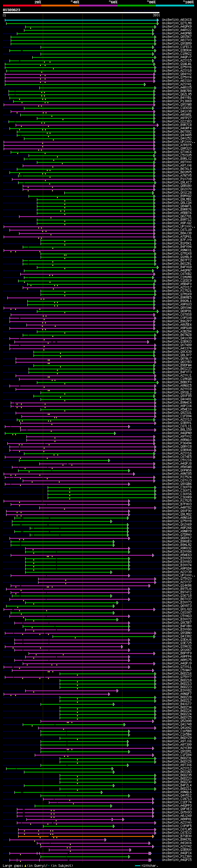The height and width of the screenshot is (868, 197).
Task: Select label UniRef100_Q1WLW1
Action: [x=177, y=64]
